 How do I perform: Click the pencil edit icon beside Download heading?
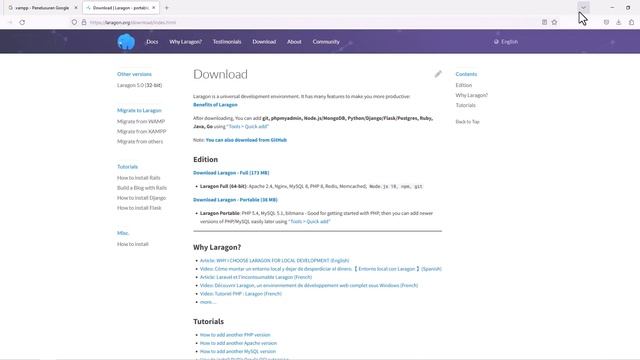point(438,74)
